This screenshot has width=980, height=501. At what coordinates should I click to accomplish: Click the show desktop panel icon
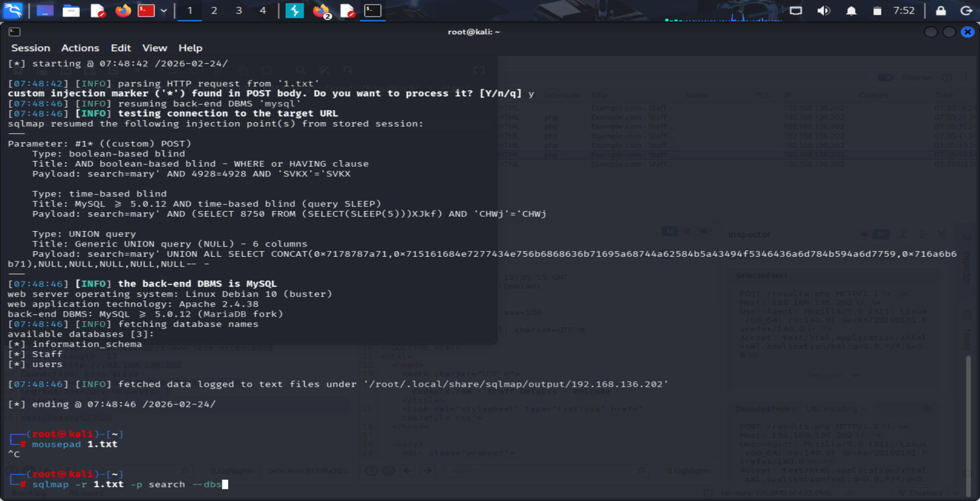[x=45, y=10]
